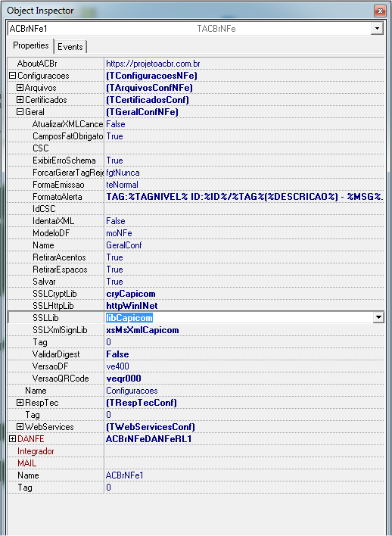392x536 pixels.
Task: Select the SSLHttpLib property
Action: (53, 306)
